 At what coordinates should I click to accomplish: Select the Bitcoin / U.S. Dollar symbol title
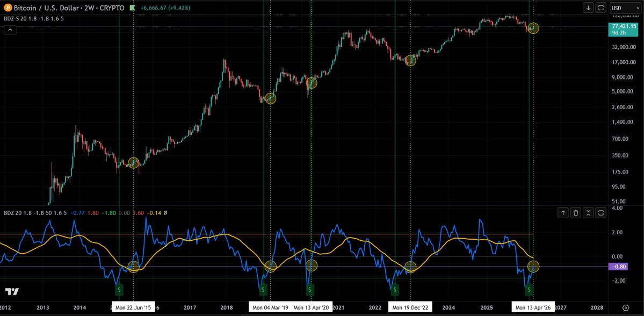coord(46,8)
